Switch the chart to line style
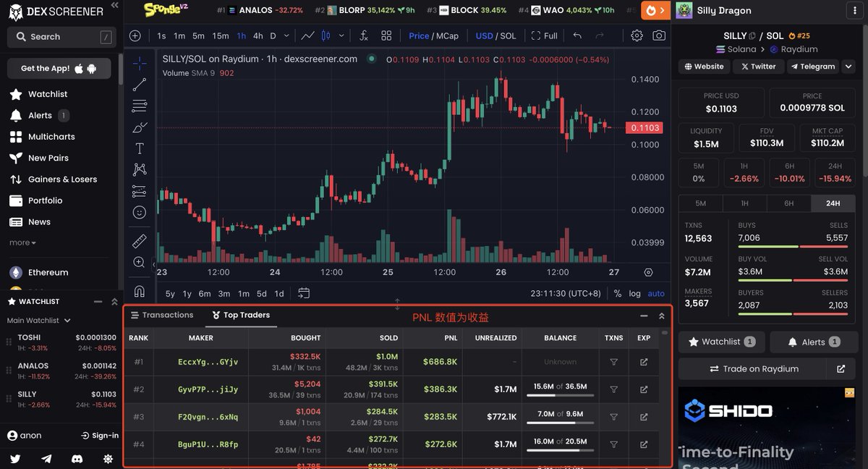 pos(308,35)
